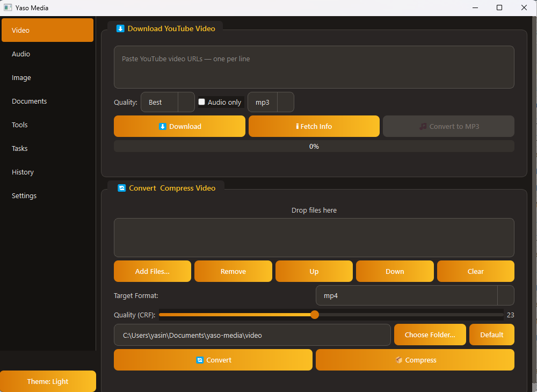The image size is (537, 392).
Task: Open the Quality dropdown set to Best
Action: [x=168, y=102]
